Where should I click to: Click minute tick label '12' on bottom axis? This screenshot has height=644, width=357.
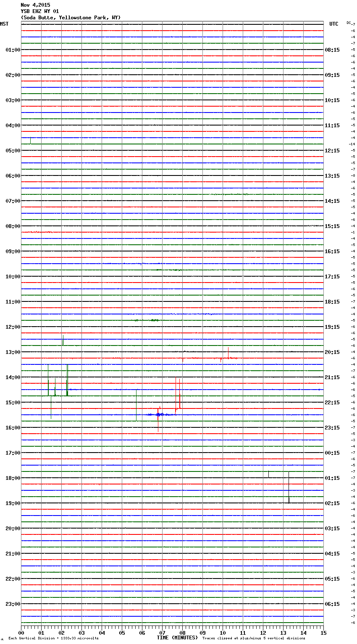pyautogui.click(x=263, y=633)
